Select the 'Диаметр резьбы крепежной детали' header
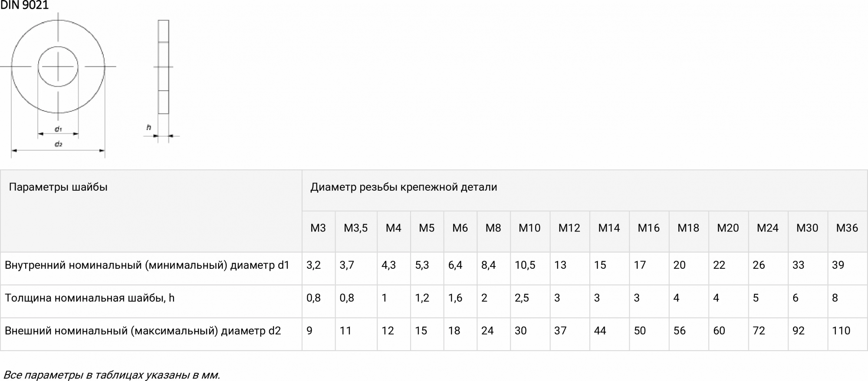This screenshot has height=381, width=868. 404,187
